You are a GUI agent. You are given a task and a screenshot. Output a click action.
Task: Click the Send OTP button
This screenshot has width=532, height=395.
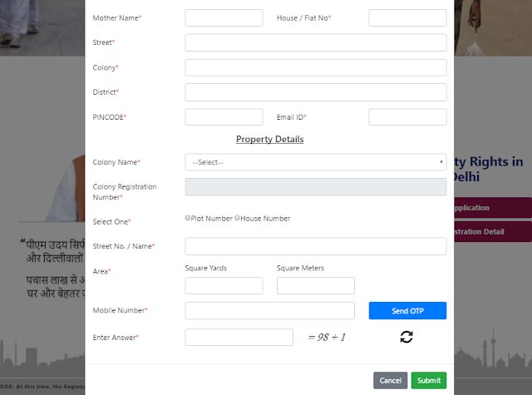[407, 310]
